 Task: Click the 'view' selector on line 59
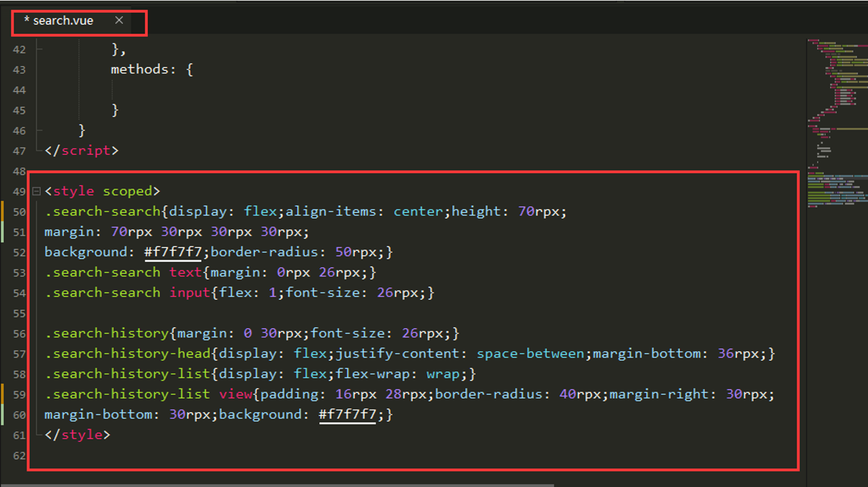coord(235,394)
